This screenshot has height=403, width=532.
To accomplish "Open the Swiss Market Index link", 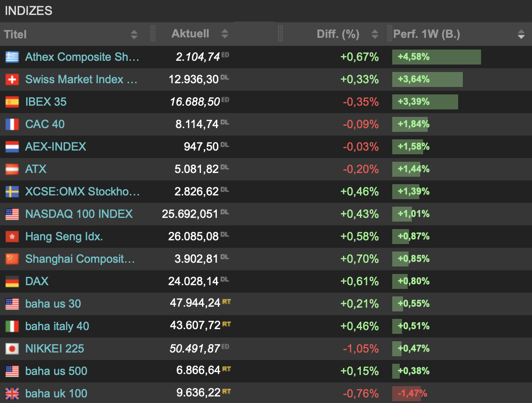I will 81,79.
